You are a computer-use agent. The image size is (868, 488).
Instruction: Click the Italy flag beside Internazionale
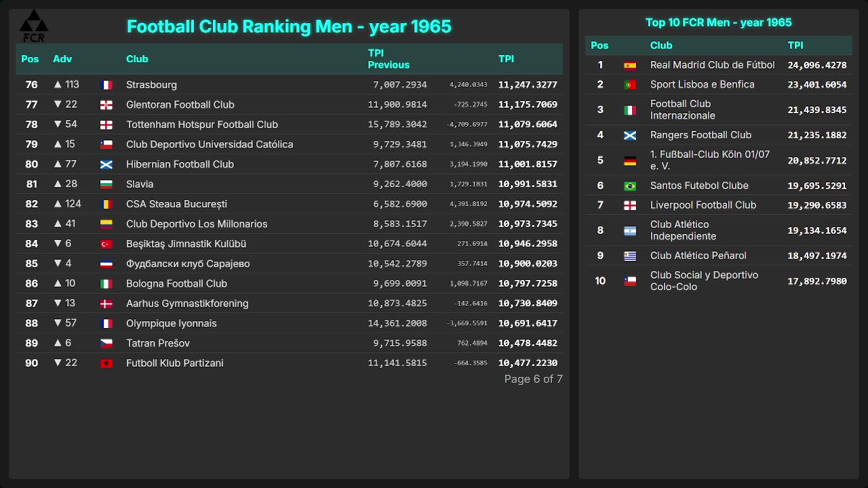pos(630,110)
